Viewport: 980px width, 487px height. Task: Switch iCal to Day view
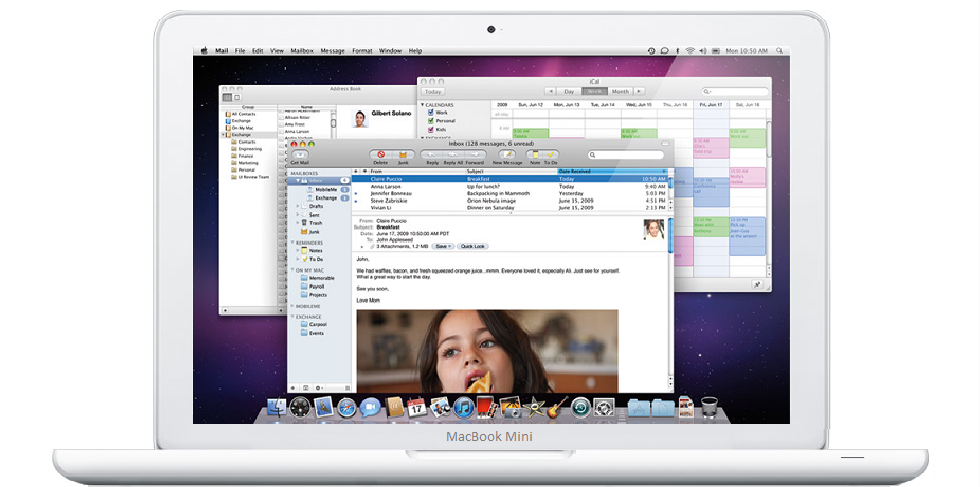tap(569, 91)
